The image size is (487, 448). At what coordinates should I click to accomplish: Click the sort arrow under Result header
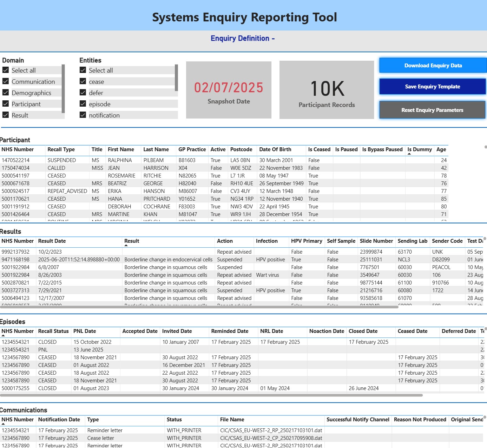(126, 246)
